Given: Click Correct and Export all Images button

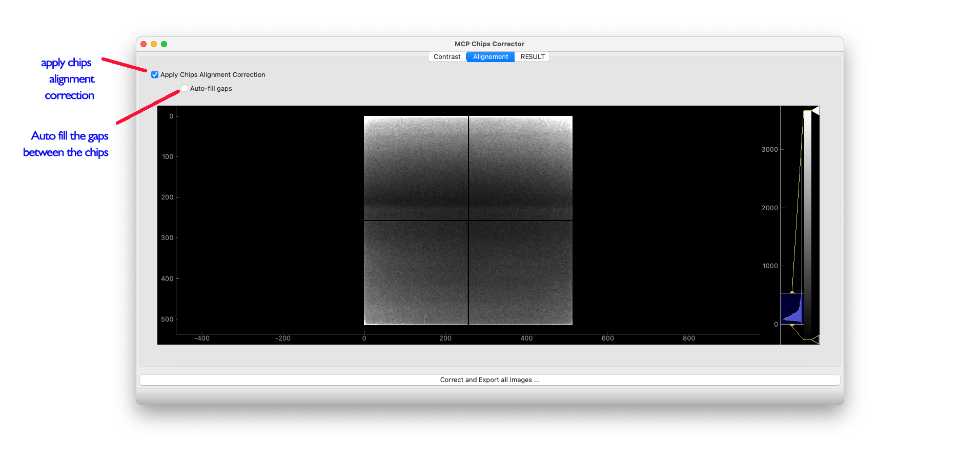Looking at the screenshot, I should pyautogui.click(x=489, y=380).
